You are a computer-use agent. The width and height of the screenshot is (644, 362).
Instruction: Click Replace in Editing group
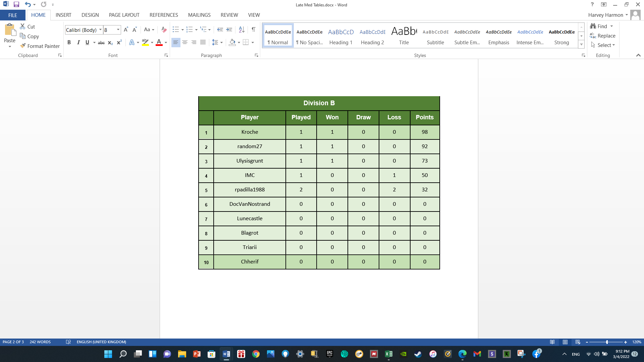pos(602,36)
